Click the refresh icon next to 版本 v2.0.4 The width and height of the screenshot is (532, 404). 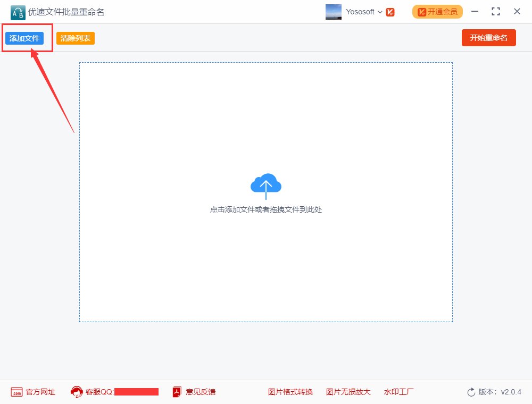click(x=470, y=392)
